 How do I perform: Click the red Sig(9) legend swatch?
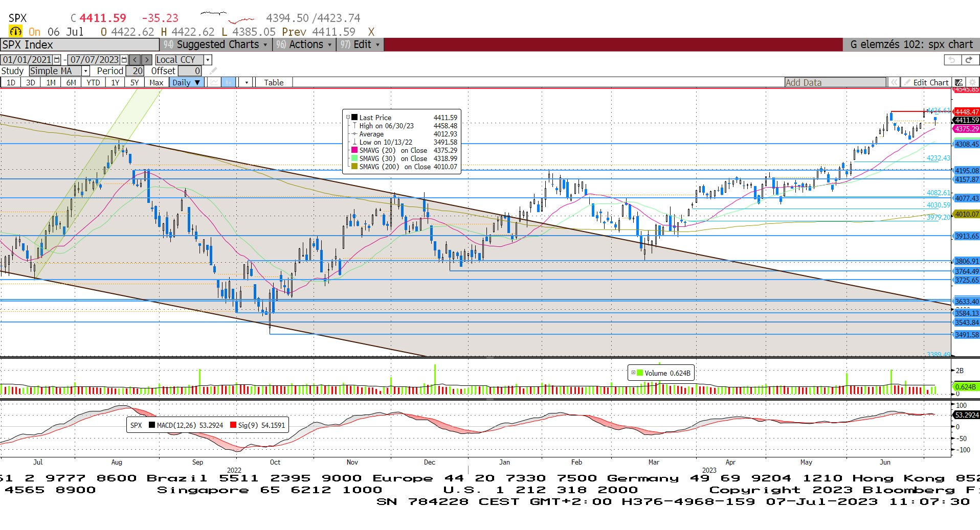233,425
